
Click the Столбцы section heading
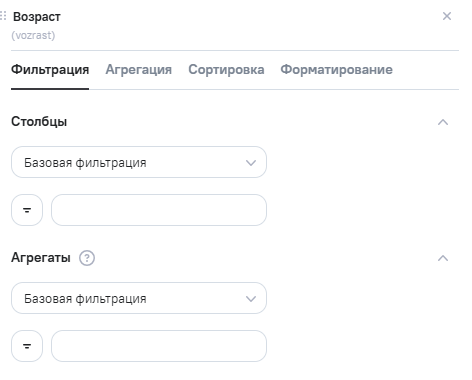pyautogui.click(x=39, y=122)
